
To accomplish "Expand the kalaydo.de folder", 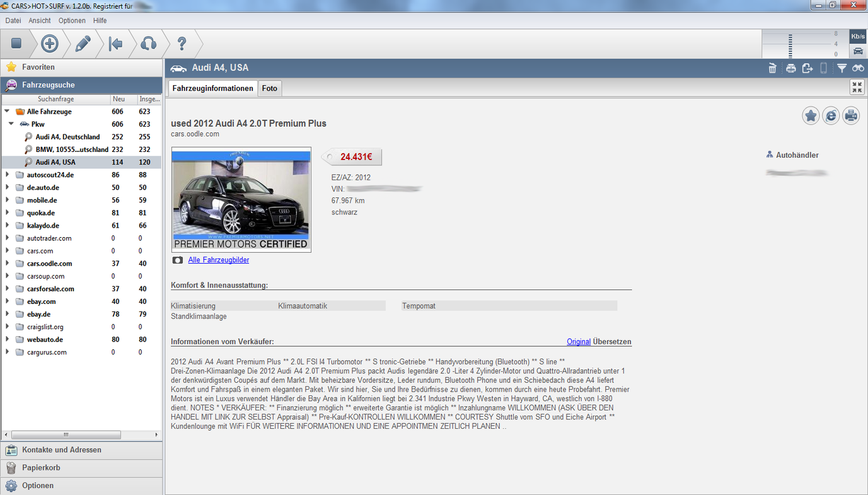I will 7,225.
